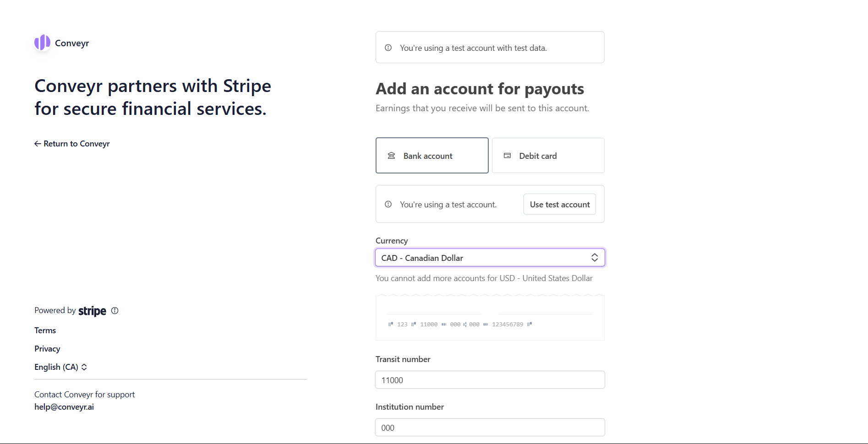Viewport: 868px width, 444px height.
Task: Click the info icon in test data banner
Action: tap(388, 48)
